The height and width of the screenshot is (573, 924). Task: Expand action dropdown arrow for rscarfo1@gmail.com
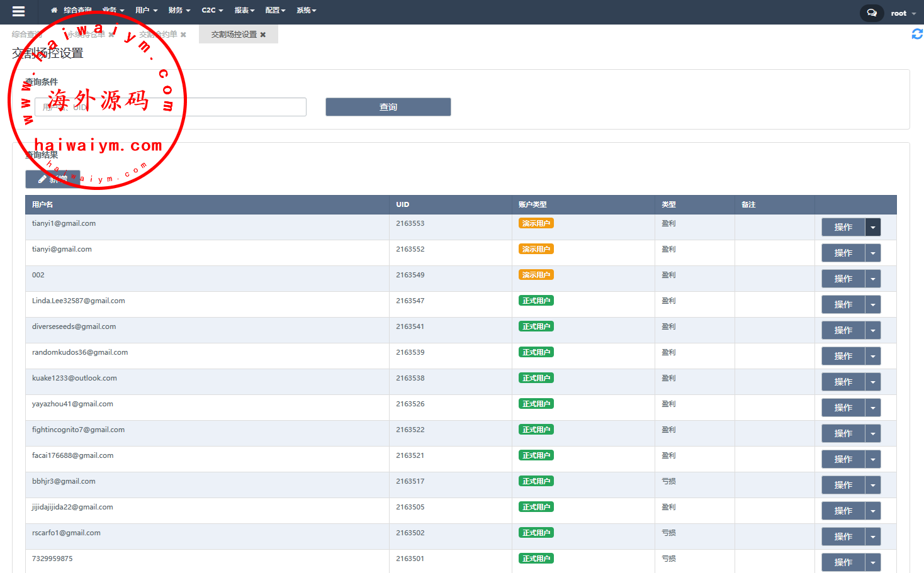[872, 537]
